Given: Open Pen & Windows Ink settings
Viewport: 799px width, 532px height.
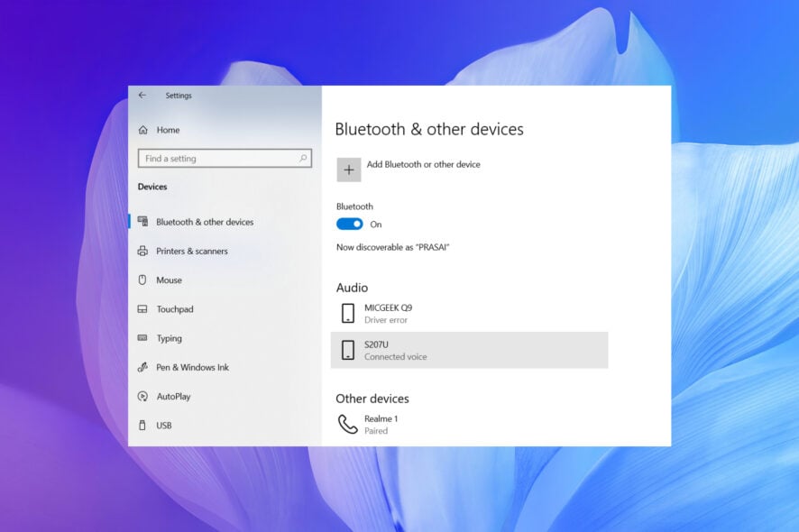Looking at the screenshot, I should [192, 368].
